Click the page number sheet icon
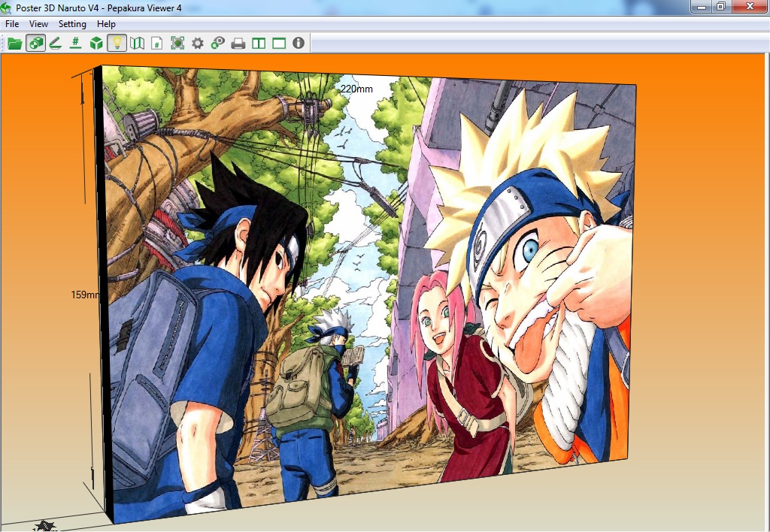770x532 pixels. [157, 43]
